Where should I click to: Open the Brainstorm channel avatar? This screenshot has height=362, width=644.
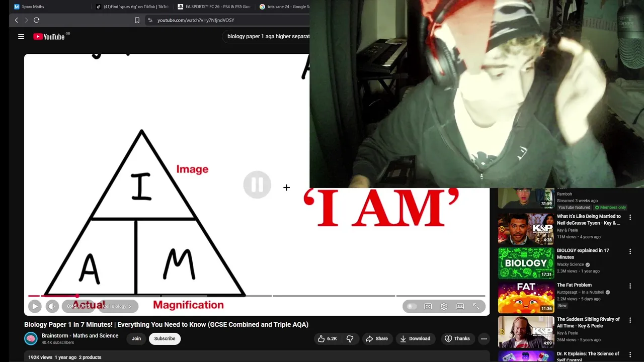click(x=31, y=339)
